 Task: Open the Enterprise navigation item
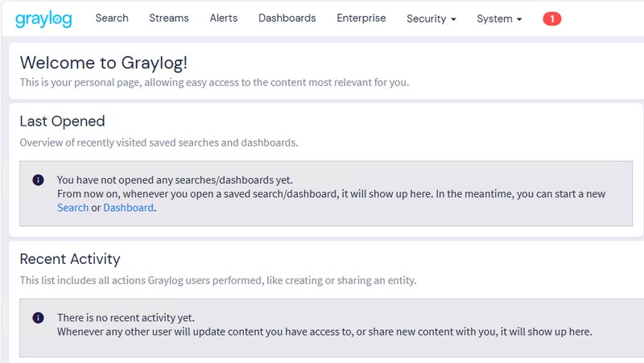click(361, 18)
